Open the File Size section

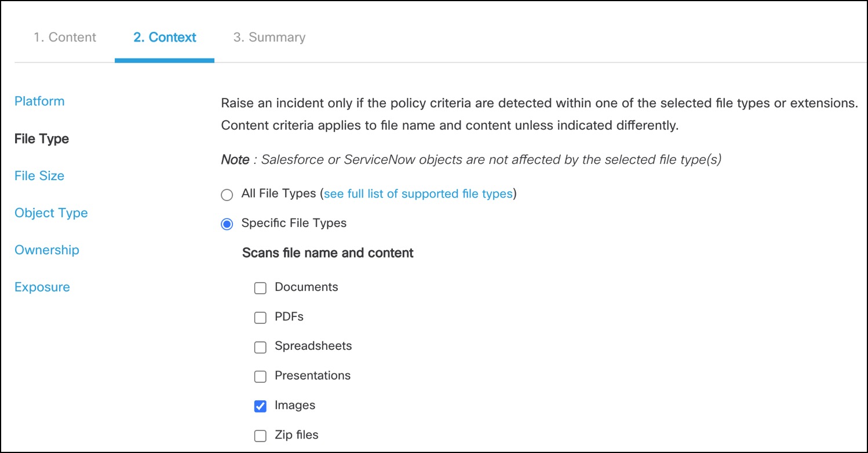click(39, 176)
